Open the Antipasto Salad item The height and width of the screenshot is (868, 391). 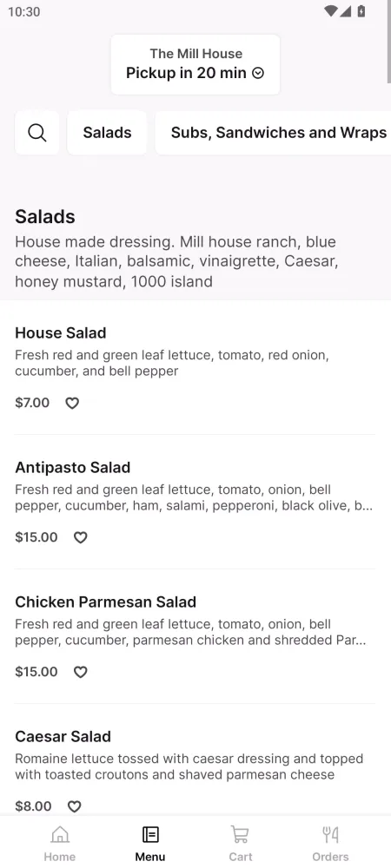[x=195, y=502]
